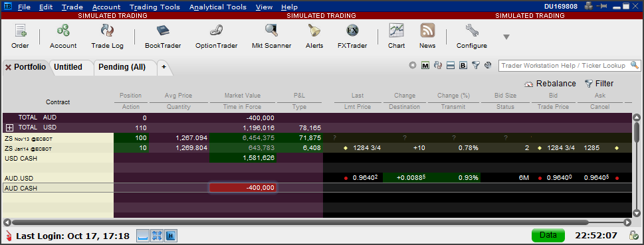This screenshot has height=245, width=644.
Task: Expand the TOTAL USD row
Action: 9,128
